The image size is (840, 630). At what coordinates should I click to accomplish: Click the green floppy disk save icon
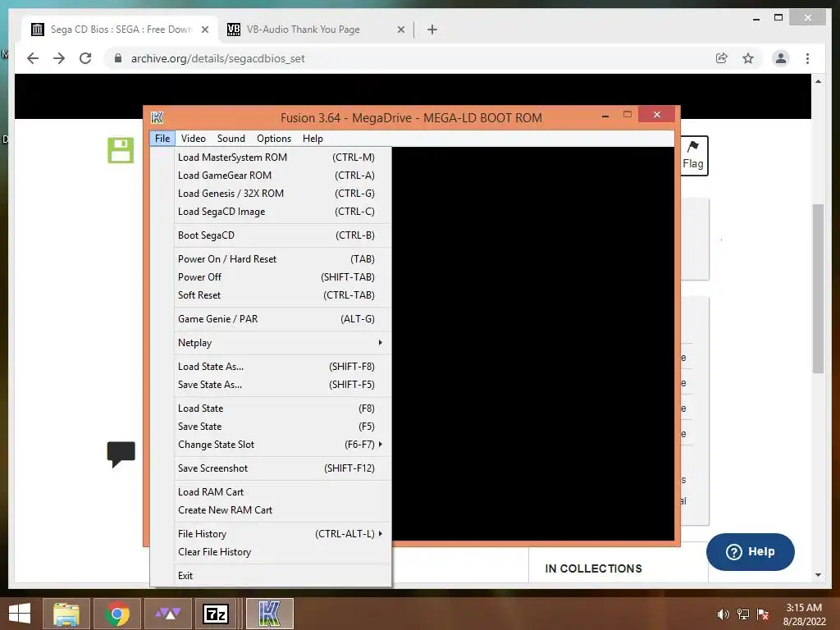pos(121,151)
